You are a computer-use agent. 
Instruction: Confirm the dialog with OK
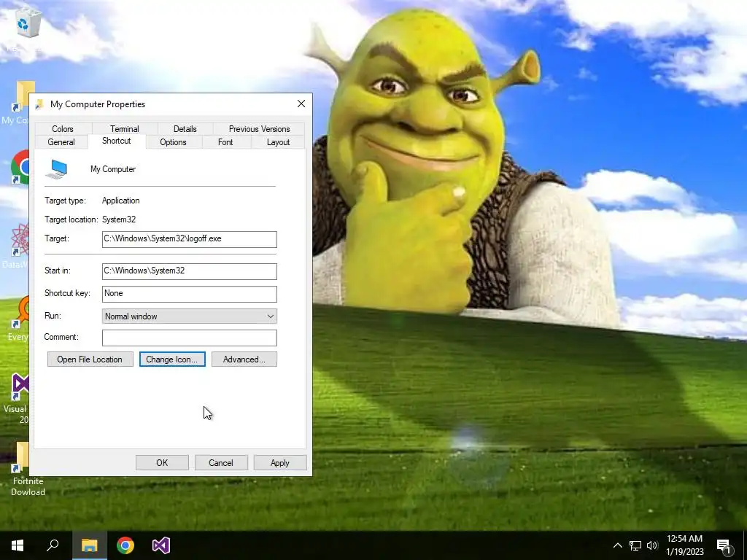[x=162, y=463]
